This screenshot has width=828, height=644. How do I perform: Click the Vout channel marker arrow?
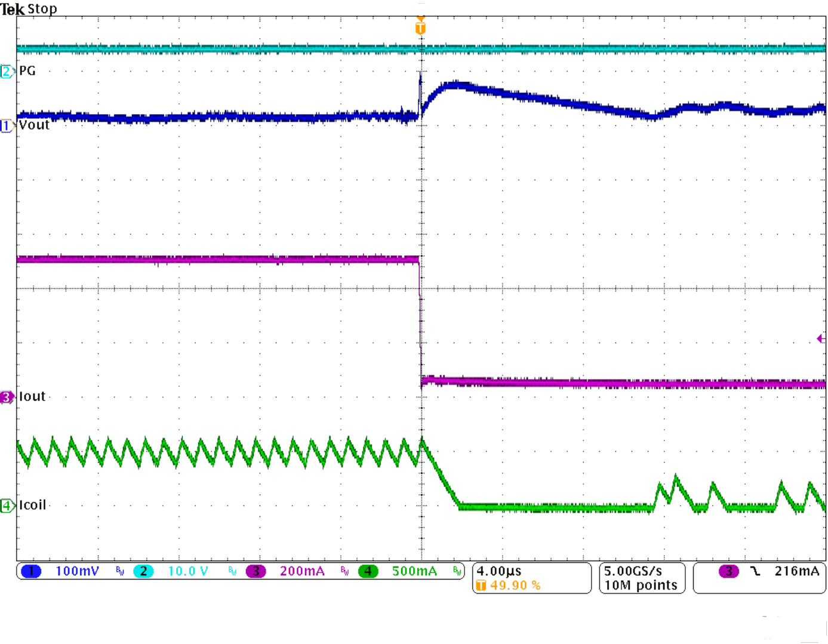(x=7, y=124)
